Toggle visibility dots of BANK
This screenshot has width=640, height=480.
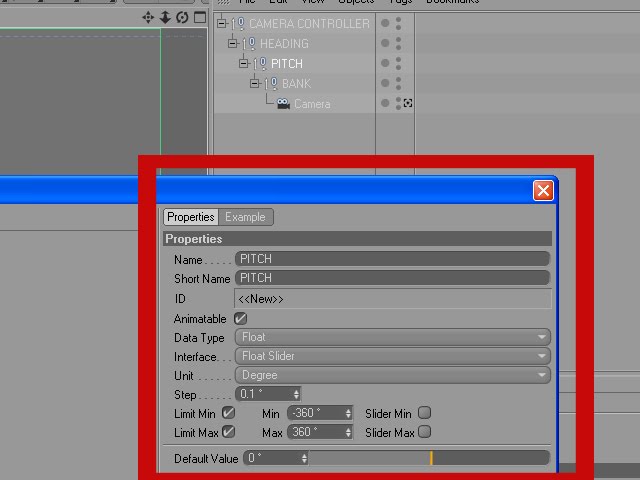[x=398, y=83]
